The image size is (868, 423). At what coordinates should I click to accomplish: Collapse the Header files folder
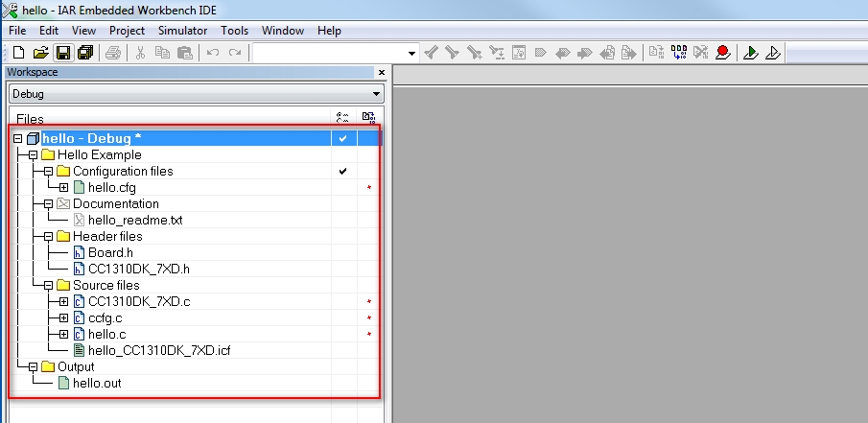point(49,236)
